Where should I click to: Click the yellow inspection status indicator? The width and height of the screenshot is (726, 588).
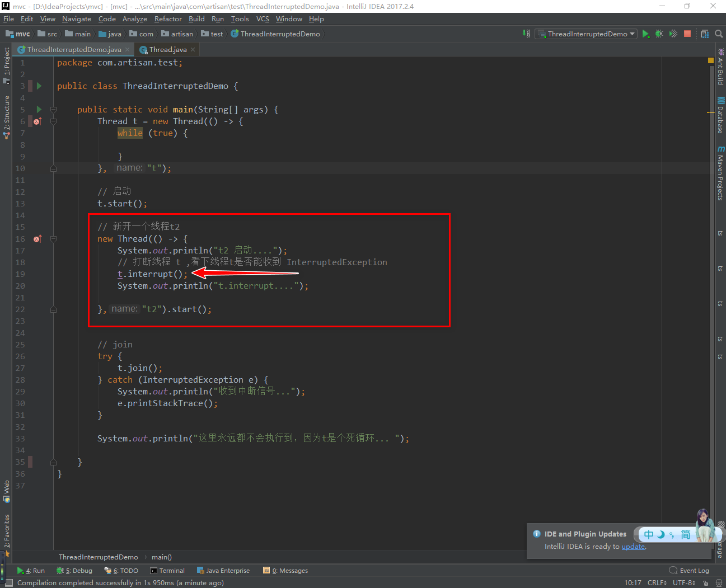coord(711,60)
